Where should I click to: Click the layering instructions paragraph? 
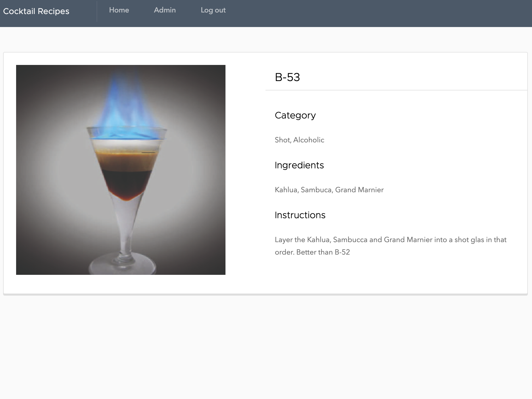(x=390, y=240)
